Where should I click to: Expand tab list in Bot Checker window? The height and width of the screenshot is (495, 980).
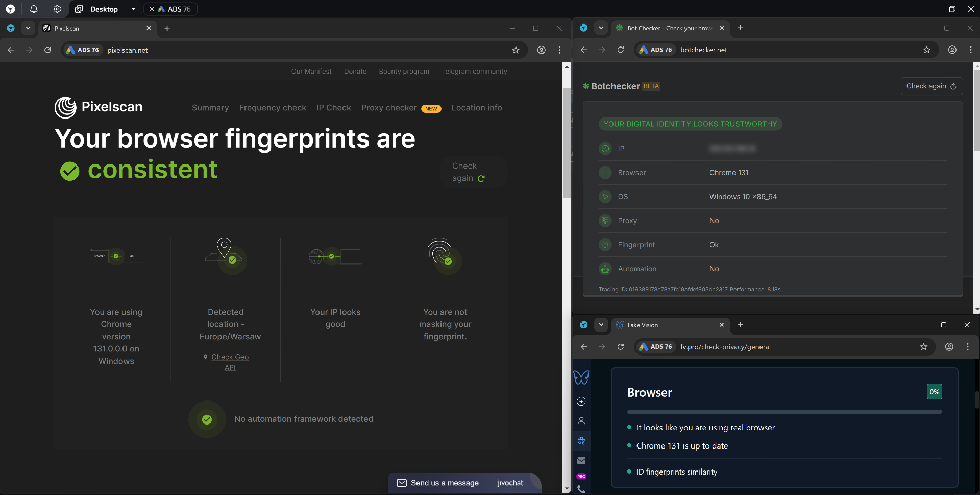pyautogui.click(x=601, y=28)
